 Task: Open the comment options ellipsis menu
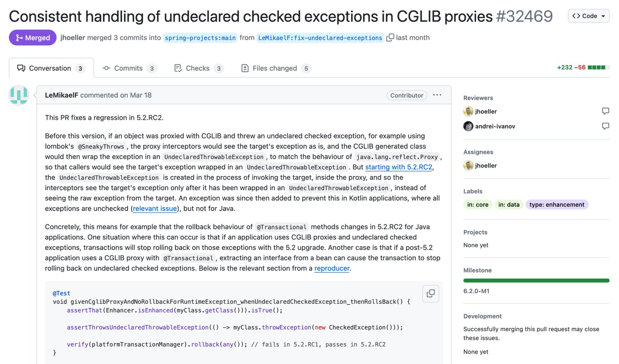point(437,95)
